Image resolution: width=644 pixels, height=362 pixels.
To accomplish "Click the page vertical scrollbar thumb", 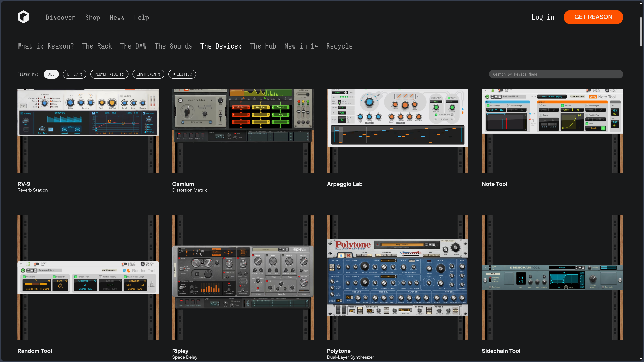I will [x=641, y=32].
